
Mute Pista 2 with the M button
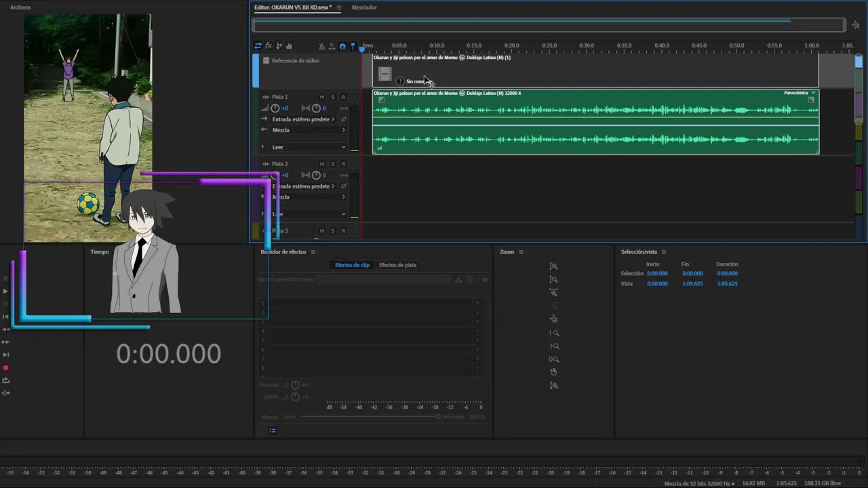pos(322,164)
